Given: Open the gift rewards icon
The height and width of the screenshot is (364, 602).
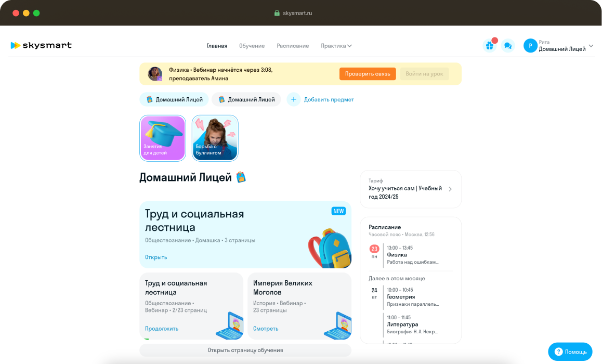Looking at the screenshot, I should [490, 46].
